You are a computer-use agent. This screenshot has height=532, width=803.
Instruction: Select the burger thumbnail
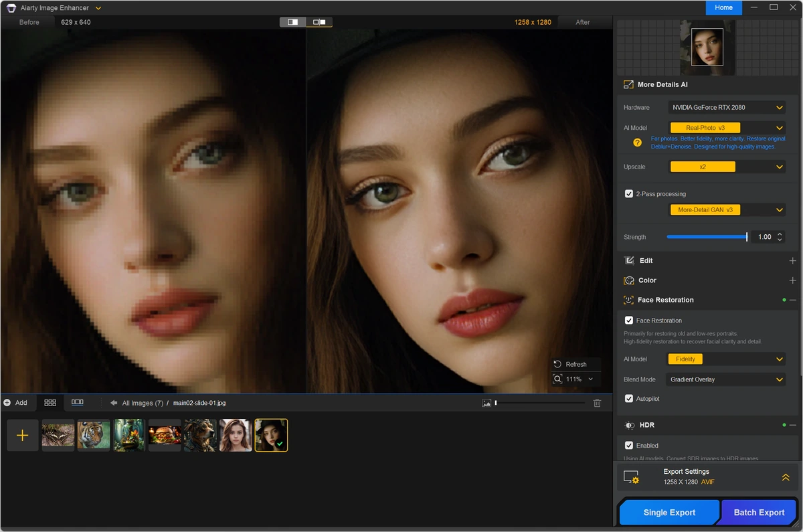[x=165, y=436]
